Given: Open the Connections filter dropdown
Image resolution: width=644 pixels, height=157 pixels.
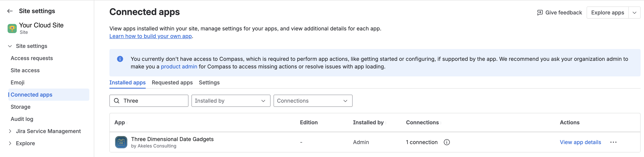Looking at the screenshot, I should pyautogui.click(x=313, y=101).
